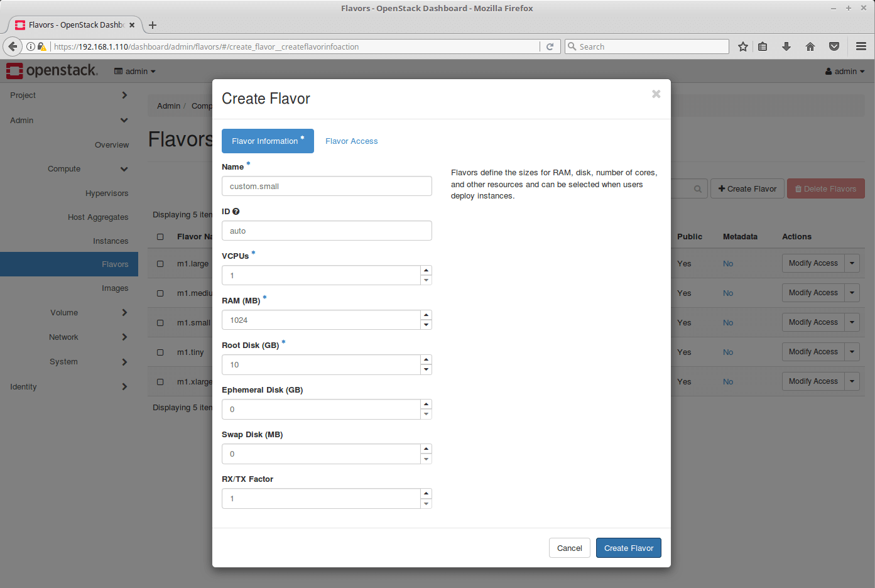Increase Root Disk value up arrow
Viewport: 875px width, 588px height.
click(x=426, y=359)
